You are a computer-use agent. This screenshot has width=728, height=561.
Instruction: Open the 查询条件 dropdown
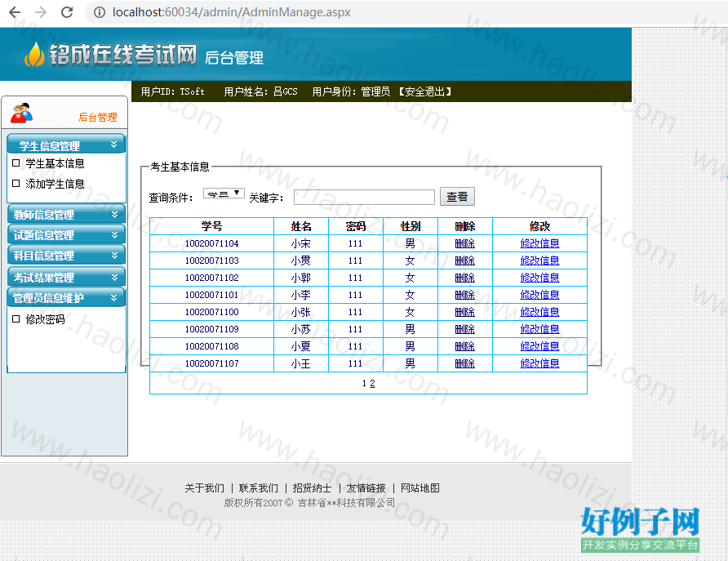[224, 194]
